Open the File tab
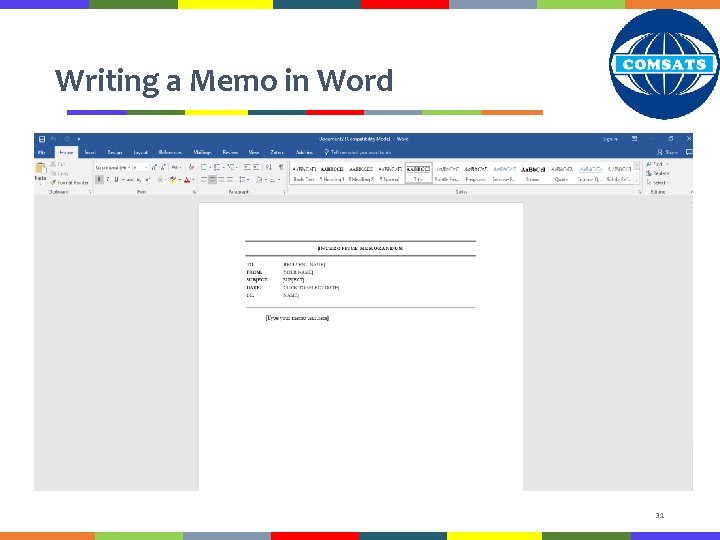Viewport: 720px width, 540px height. click(x=42, y=152)
